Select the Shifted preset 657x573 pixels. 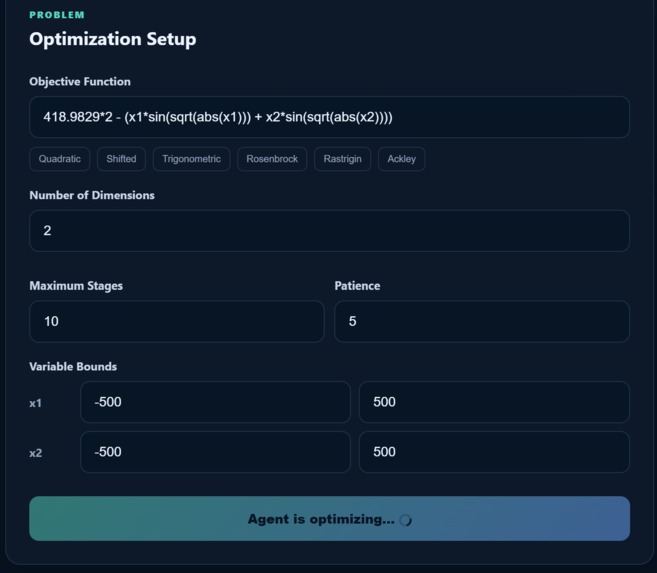(121, 159)
